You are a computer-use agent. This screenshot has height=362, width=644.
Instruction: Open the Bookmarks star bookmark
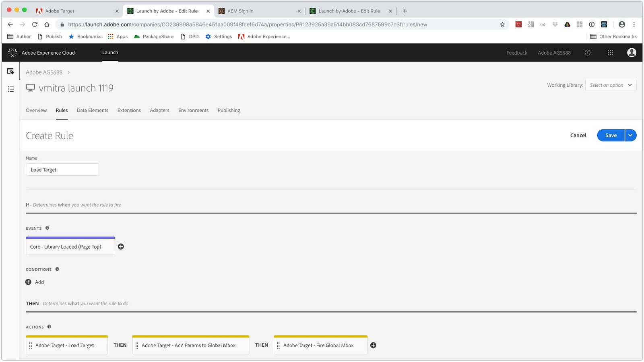(85, 37)
